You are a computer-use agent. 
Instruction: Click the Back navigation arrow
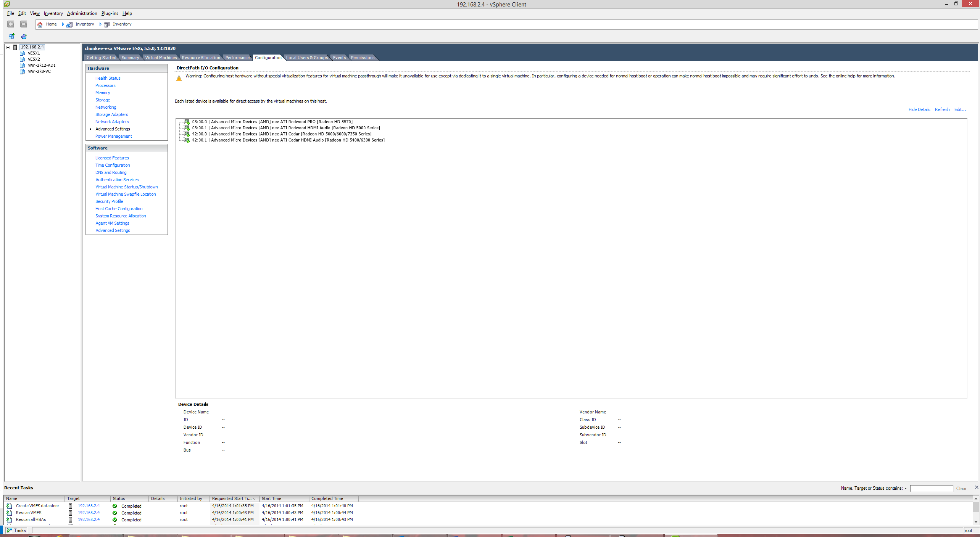point(11,24)
